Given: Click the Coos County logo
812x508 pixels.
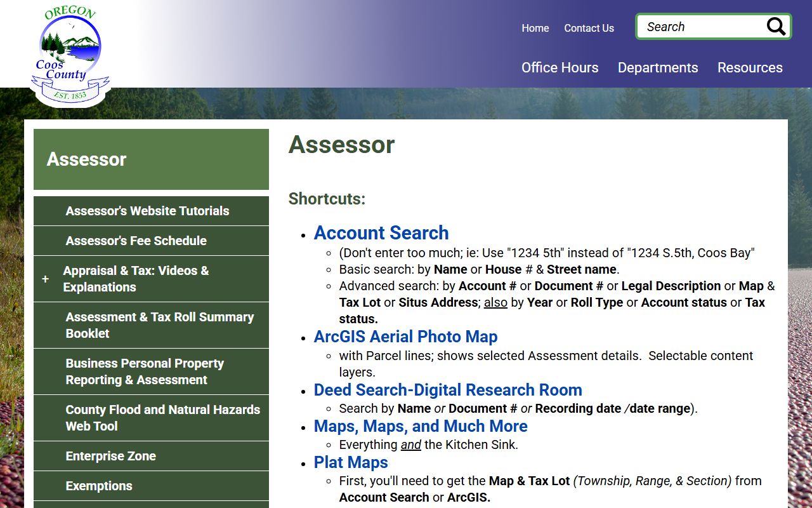Looking at the screenshot, I should (70, 57).
